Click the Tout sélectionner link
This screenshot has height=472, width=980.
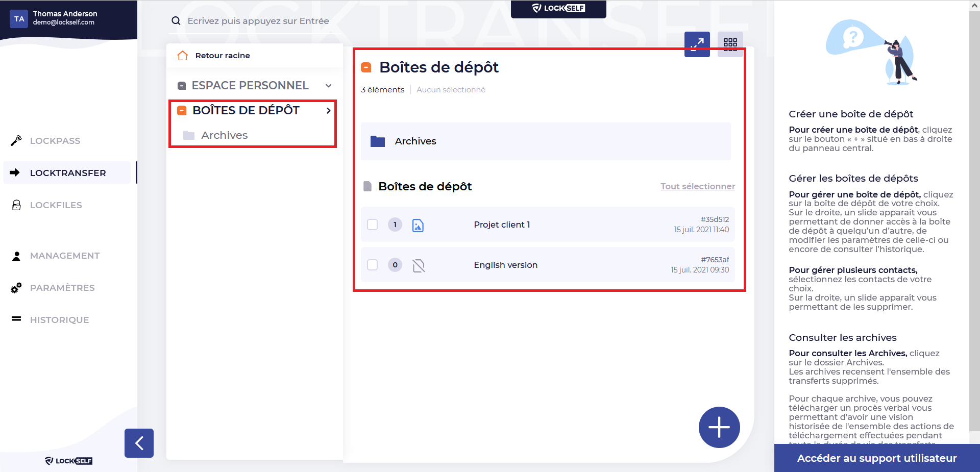[698, 186]
